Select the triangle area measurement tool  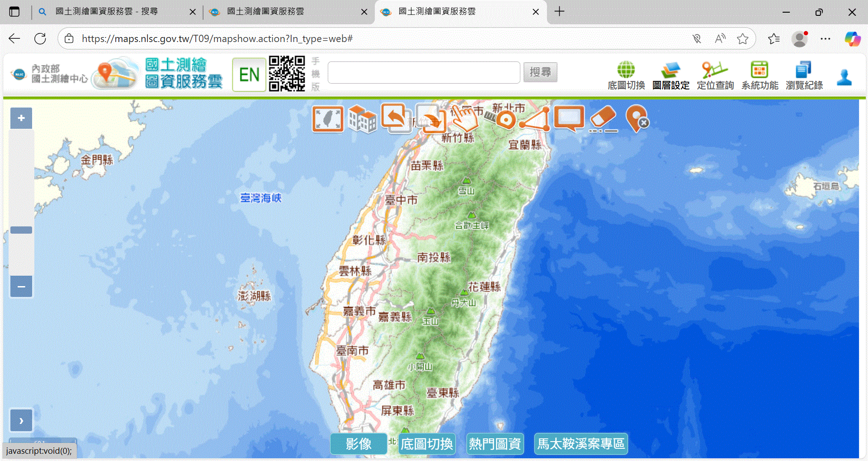(x=535, y=119)
